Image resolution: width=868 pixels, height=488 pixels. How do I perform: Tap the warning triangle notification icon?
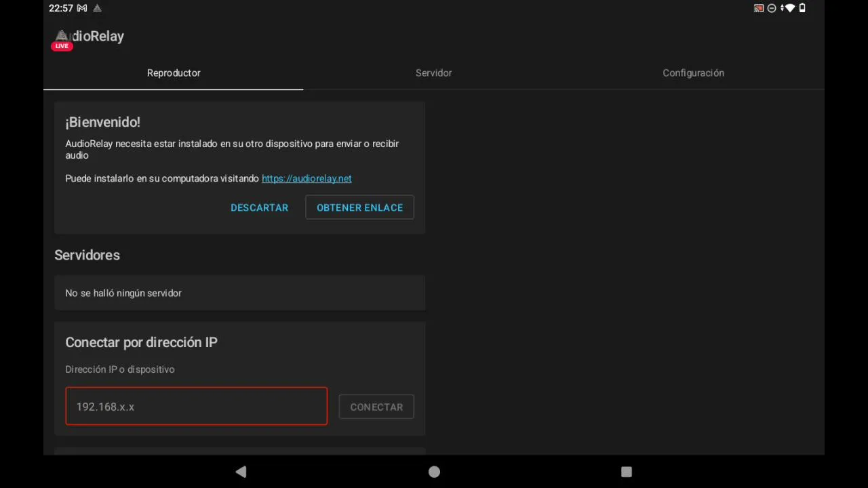[x=97, y=8]
